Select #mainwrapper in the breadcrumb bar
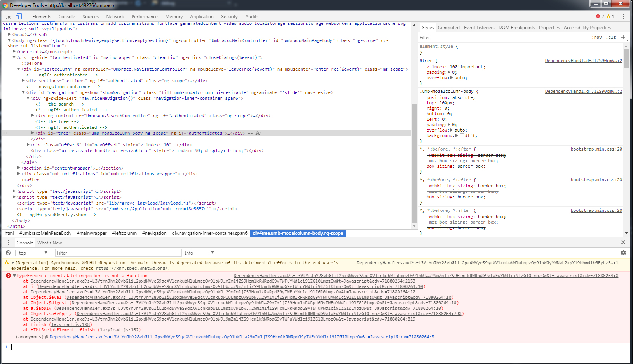Screen dimensions: 633x364 coord(92,233)
